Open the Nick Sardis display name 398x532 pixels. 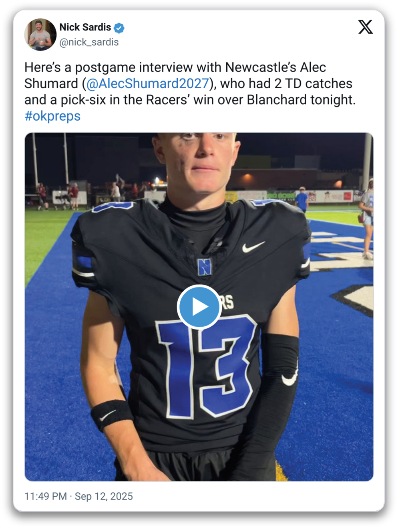(x=85, y=27)
